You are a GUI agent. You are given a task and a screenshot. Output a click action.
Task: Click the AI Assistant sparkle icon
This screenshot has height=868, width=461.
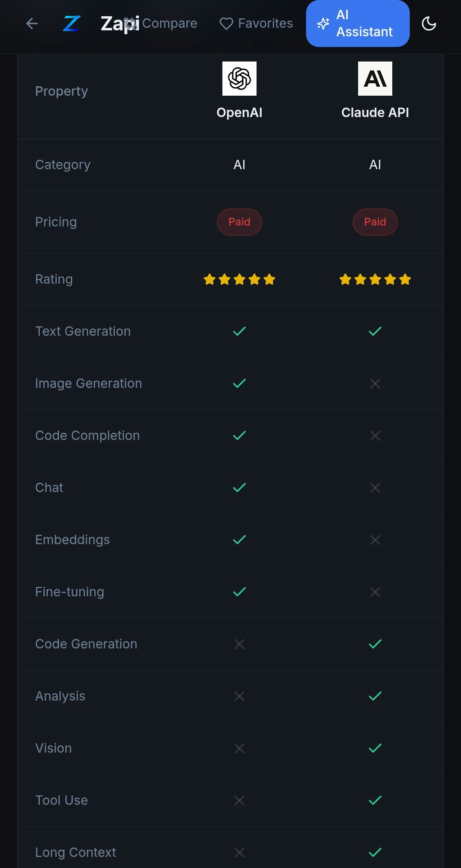(x=324, y=23)
